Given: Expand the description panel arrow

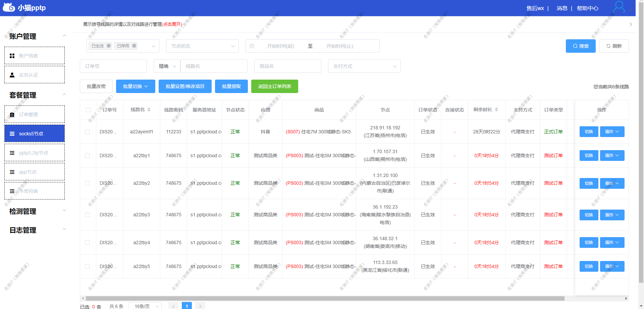Looking at the screenshot, I should 631,24.
